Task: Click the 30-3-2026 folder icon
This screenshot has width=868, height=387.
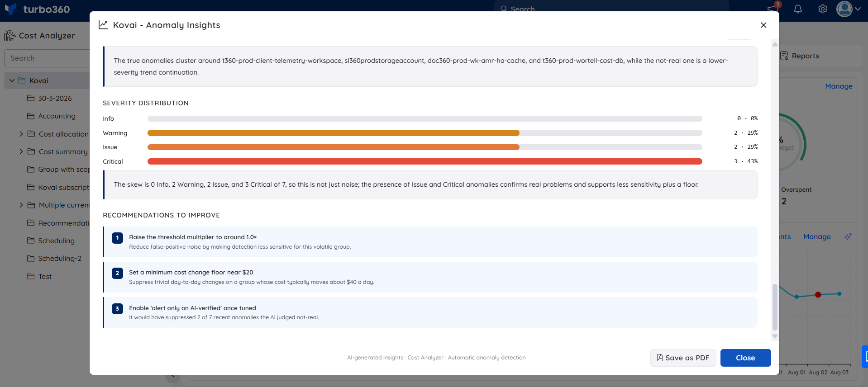Action: [31, 98]
